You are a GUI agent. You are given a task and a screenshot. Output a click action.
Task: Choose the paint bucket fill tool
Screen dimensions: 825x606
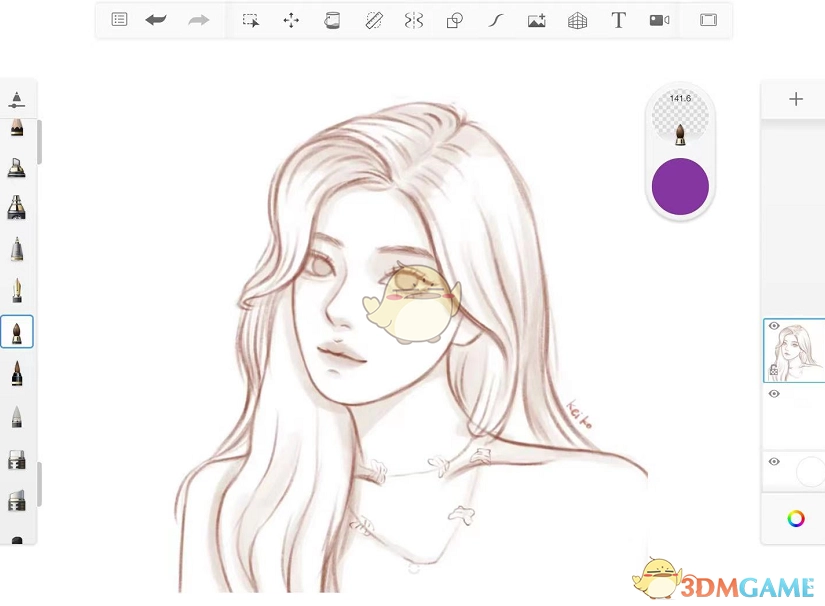[332, 20]
